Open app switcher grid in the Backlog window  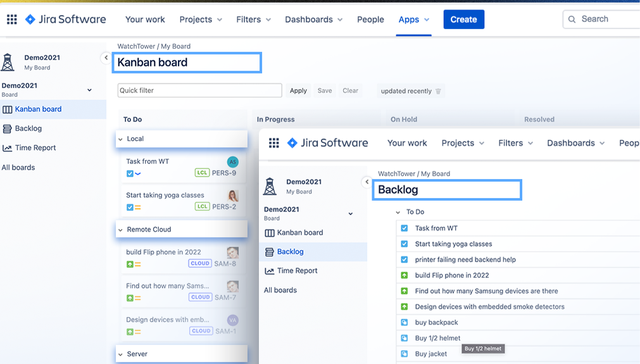pos(274,143)
